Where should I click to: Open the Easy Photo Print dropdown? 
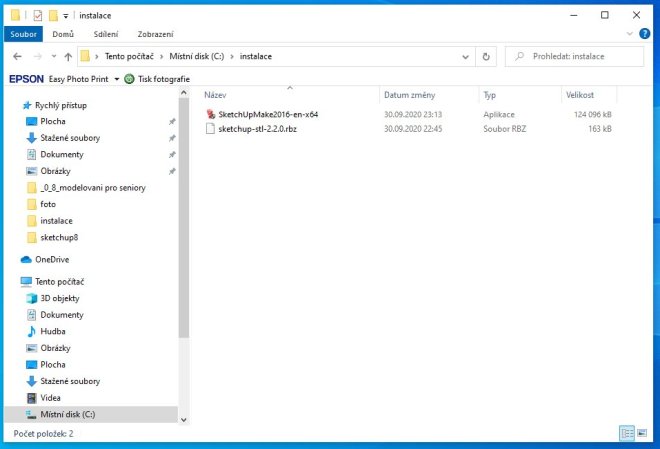click(x=116, y=79)
